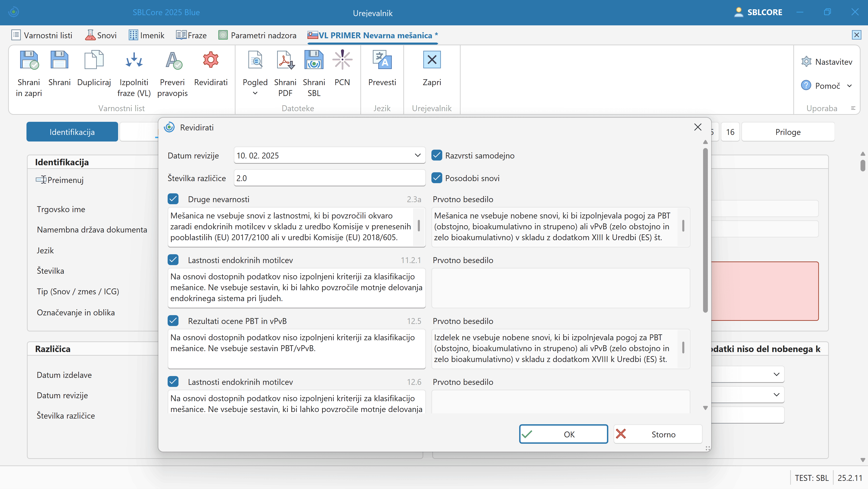Uncheck Druge nevarnosti section checkbox

173,199
